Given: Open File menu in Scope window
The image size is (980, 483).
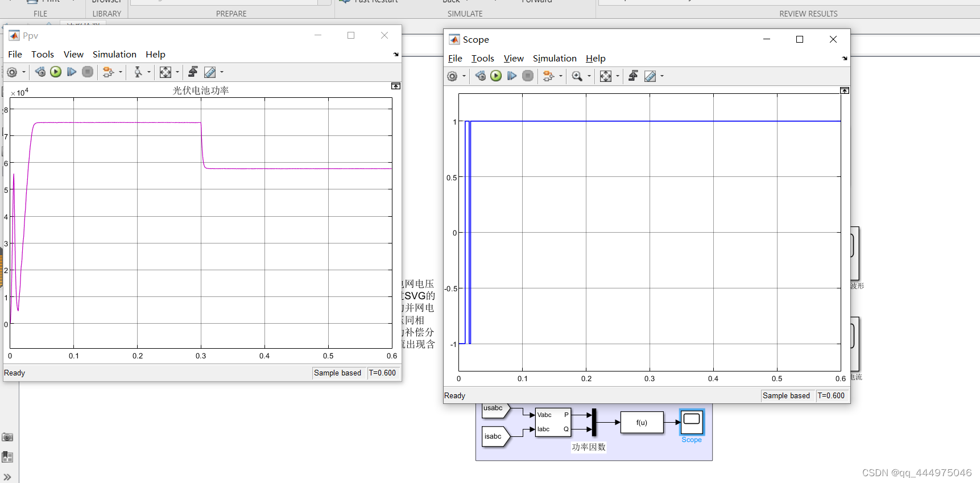Looking at the screenshot, I should [x=455, y=58].
